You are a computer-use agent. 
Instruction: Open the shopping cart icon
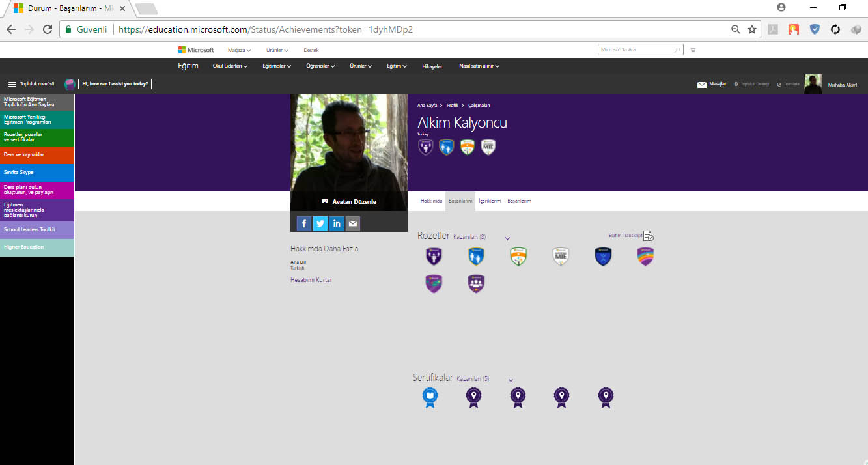[x=693, y=50]
